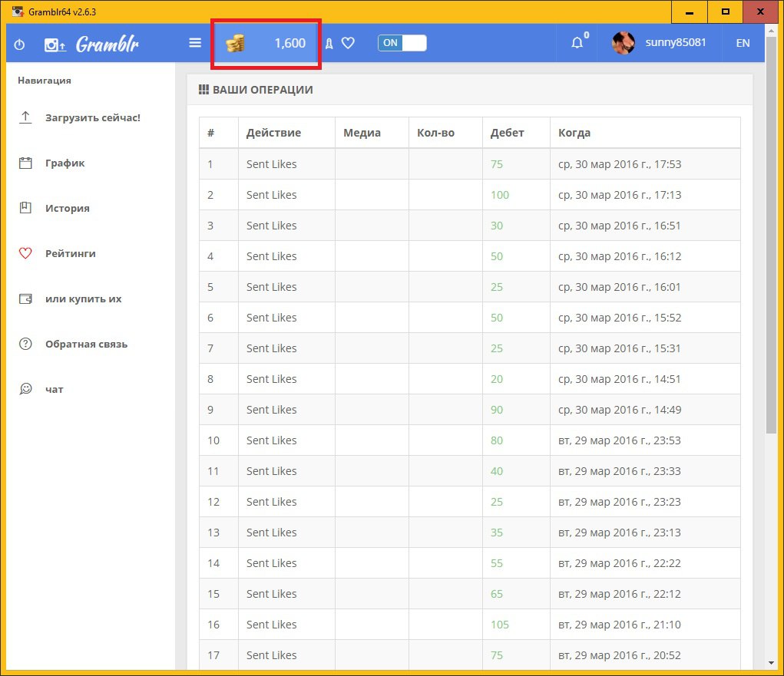Click the bookmark icon beside История

click(x=25, y=208)
